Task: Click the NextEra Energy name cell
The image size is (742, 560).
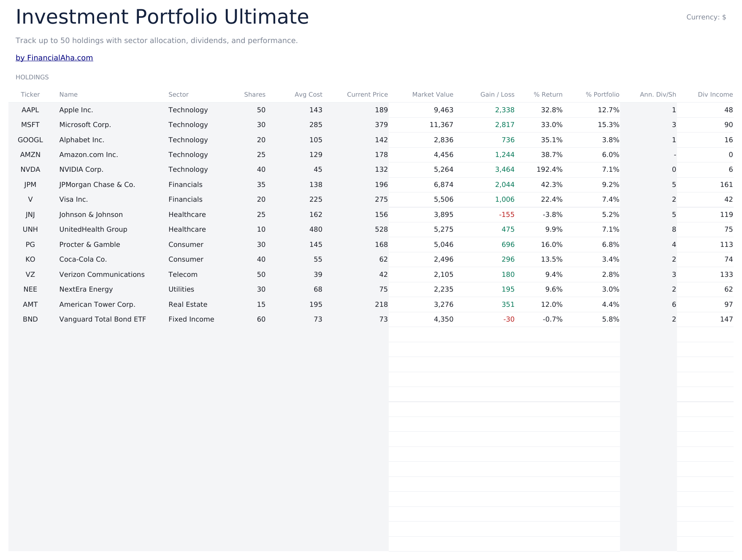Action: (x=86, y=289)
